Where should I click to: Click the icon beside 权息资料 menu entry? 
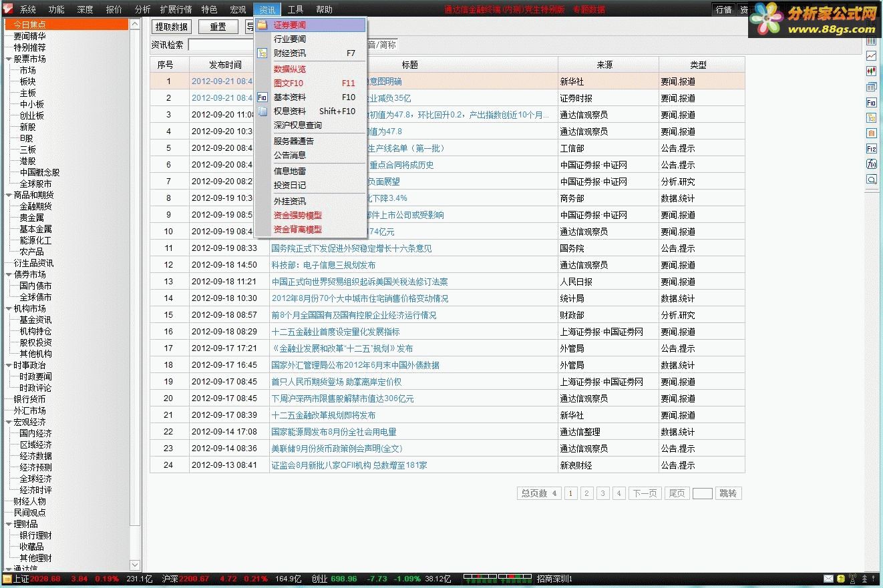pyautogui.click(x=262, y=111)
